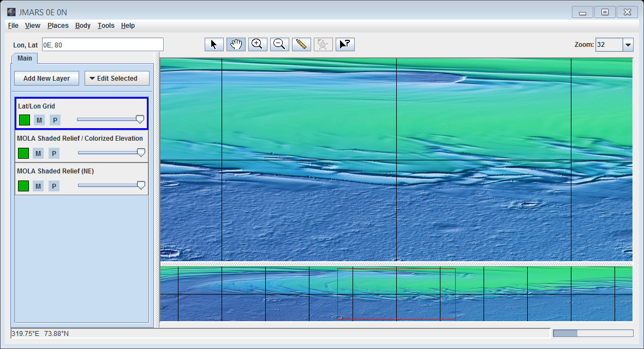
Task: Select the ruler measure tool
Action: click(x=301, y=44)
